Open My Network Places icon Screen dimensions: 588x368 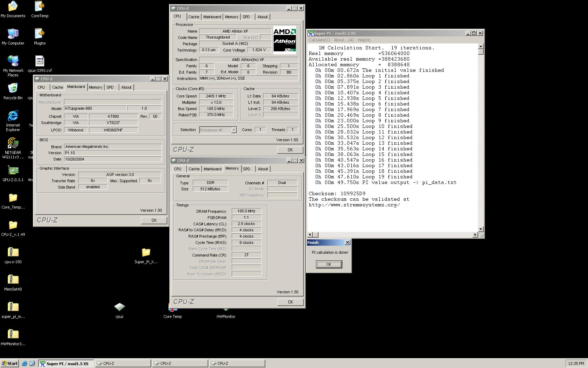tap(13, 66)
